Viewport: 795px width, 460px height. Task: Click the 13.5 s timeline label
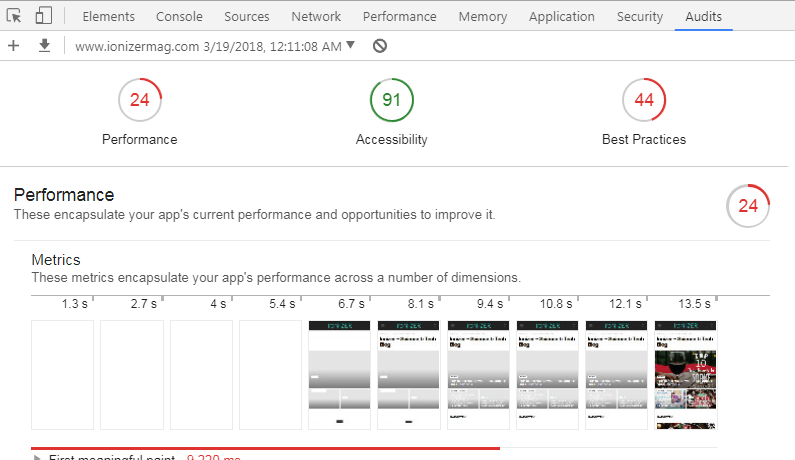694,304
